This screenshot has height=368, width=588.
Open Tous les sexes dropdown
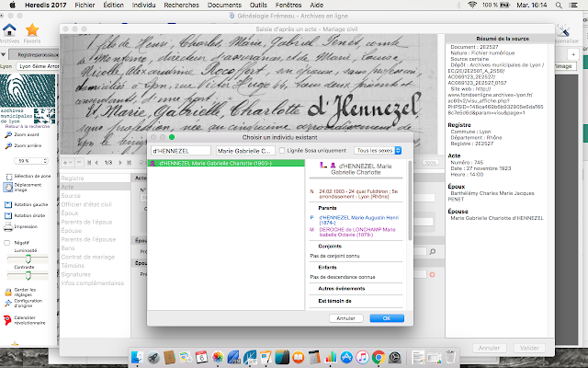point(378,151)
